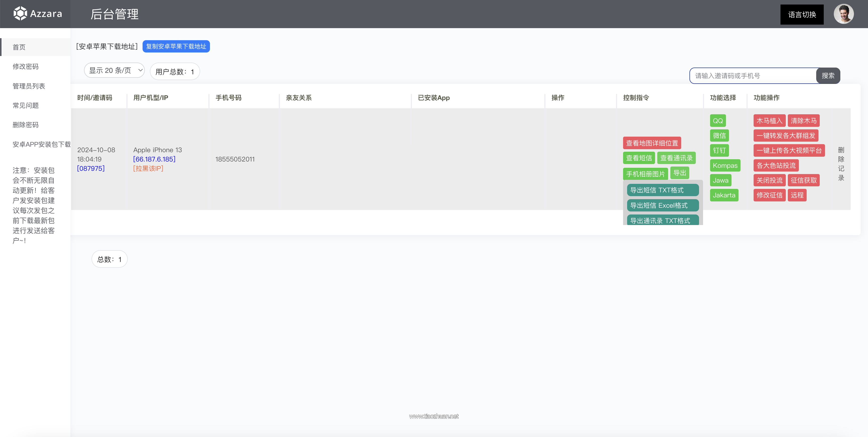Expand the green 导出 export dropdown
The image size is (868, 437).
(x=679, y=173)
